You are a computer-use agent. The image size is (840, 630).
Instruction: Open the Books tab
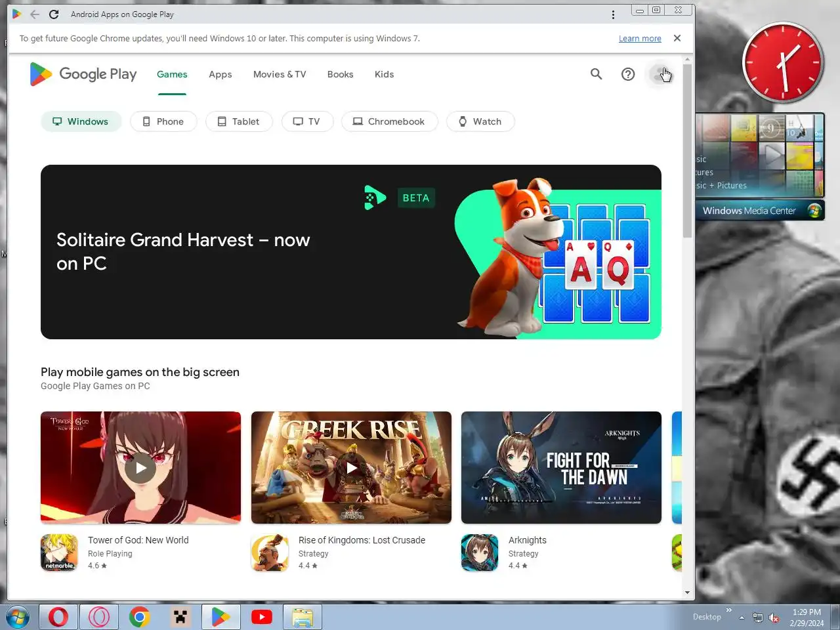coord(340,74)
